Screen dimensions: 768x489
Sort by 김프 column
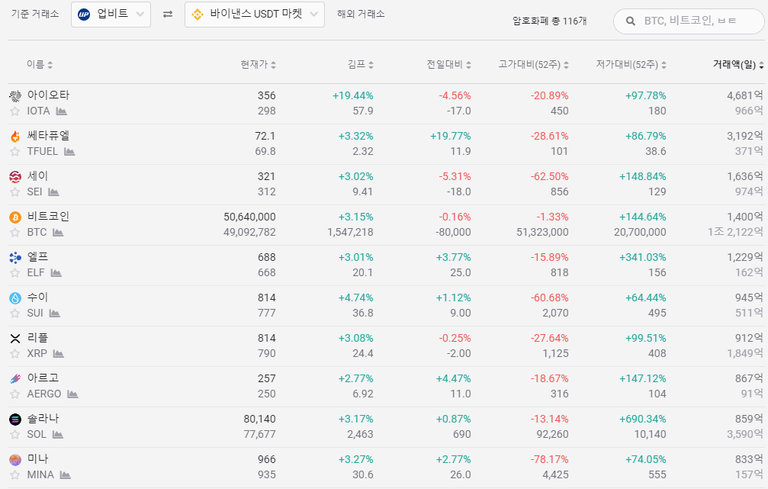click(360, 64)
